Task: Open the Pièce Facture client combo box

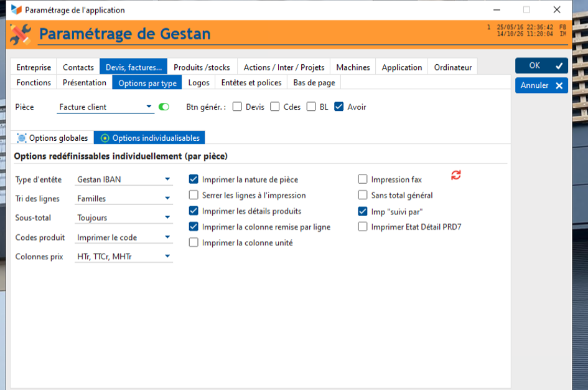Action: (105, 107)
